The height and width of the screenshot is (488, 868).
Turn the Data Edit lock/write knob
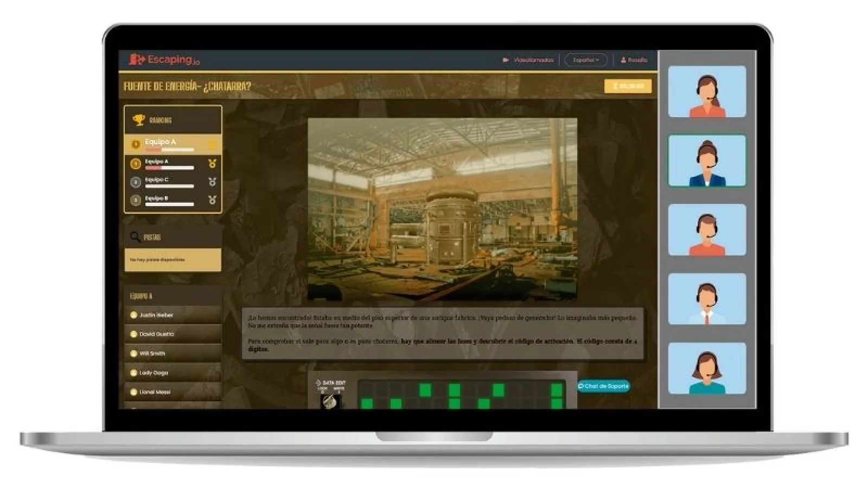[329, 401]
